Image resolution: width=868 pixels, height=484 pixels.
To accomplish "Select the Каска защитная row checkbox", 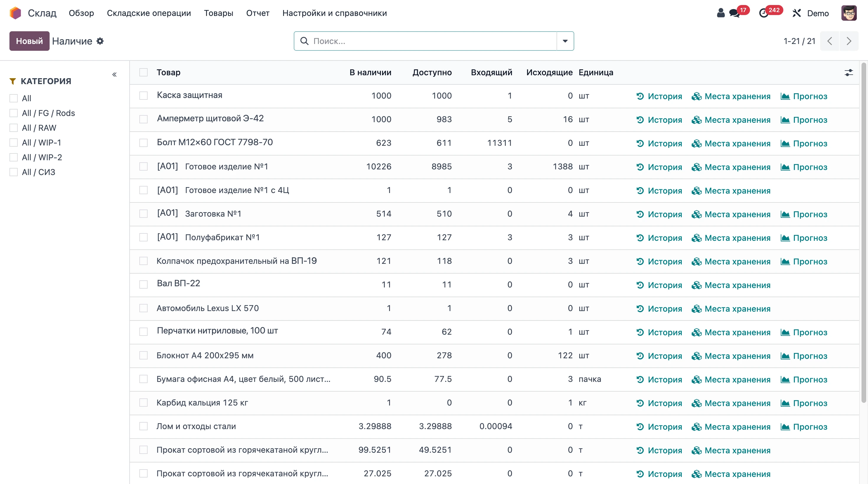I will pyautogui.click(x=143, y=96).
